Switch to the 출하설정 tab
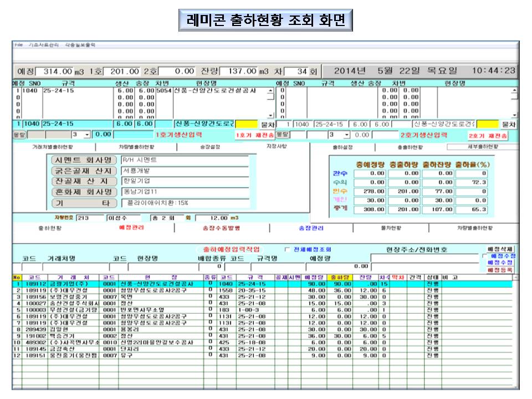Screen dimensions: 532x399 [342, 147]
